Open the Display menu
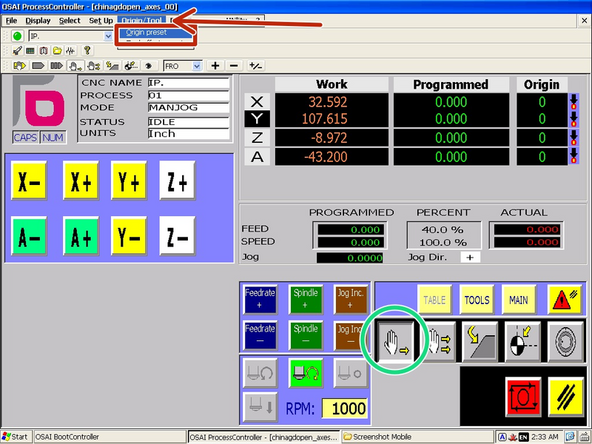This screenshot has height=444, width=592. (38, 20)
